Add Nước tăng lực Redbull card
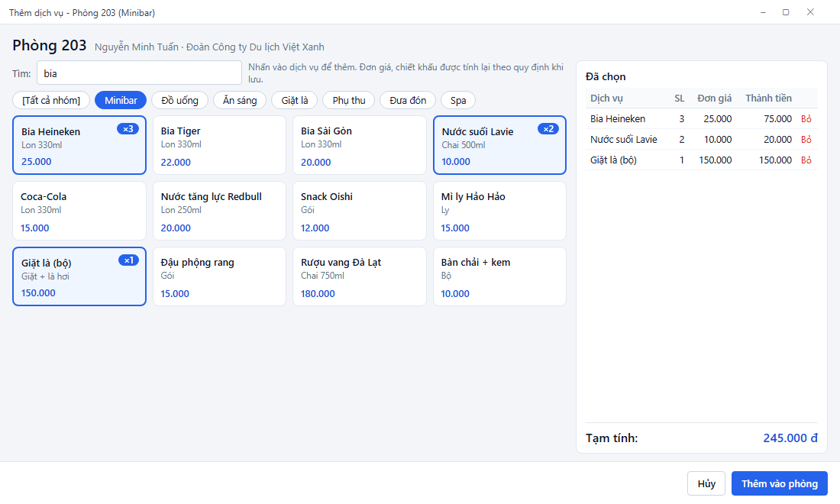 [x=220, y=211]
